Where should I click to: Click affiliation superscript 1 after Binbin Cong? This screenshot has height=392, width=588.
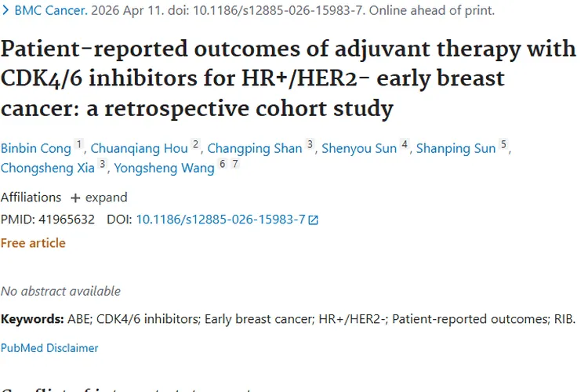coord(78,145)
